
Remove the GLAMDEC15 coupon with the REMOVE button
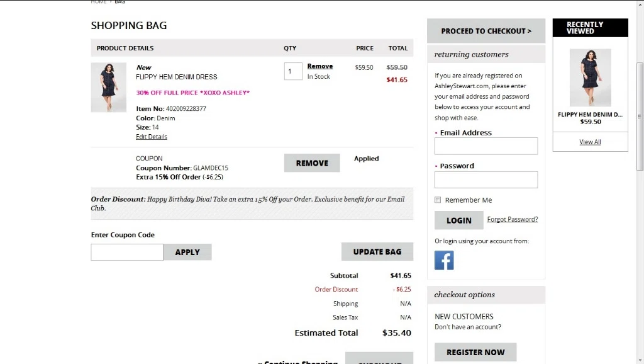(x=312, y=163)
